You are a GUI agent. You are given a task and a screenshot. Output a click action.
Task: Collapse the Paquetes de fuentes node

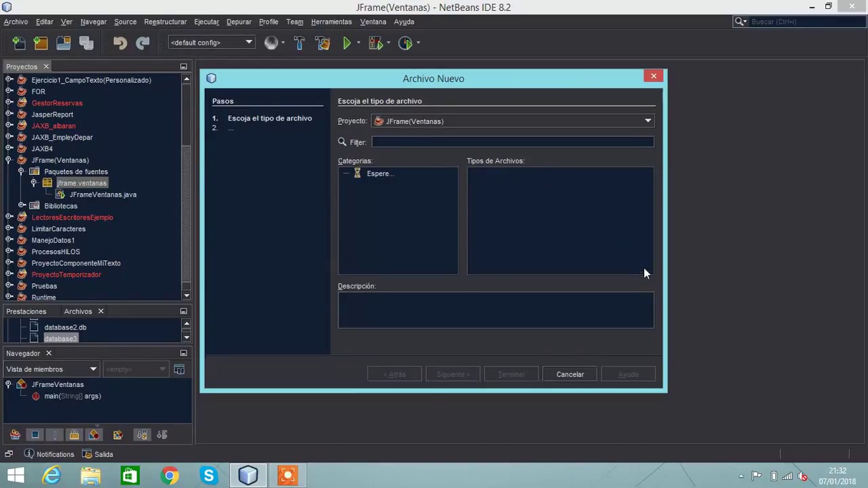pos(21,171)
